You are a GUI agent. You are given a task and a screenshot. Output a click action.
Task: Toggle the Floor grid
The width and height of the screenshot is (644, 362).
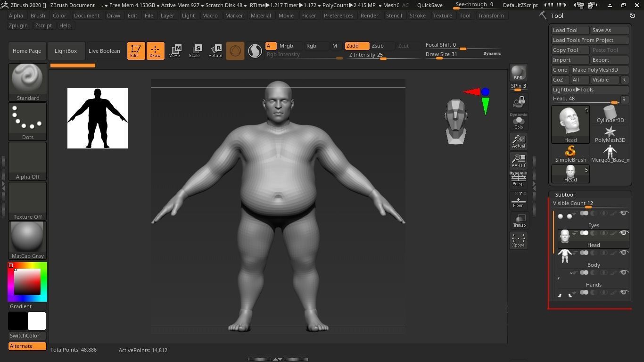[x=518, y=201]
